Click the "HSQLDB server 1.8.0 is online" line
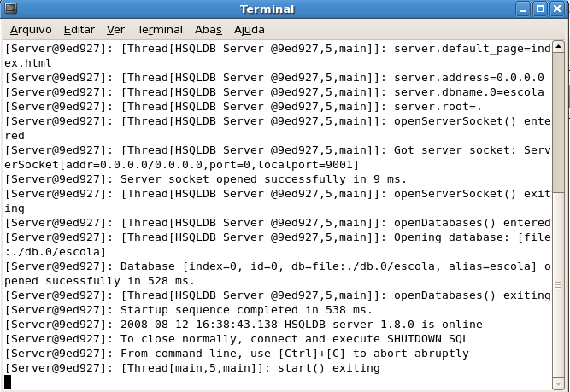The image size is (570, 392). (244, 325)
